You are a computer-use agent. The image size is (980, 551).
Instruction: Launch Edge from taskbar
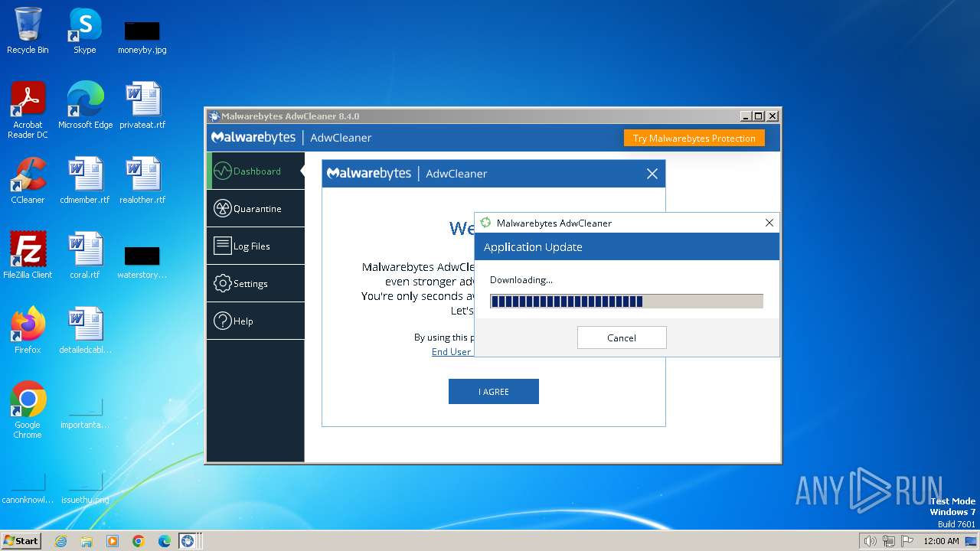(x=165, y=541)
